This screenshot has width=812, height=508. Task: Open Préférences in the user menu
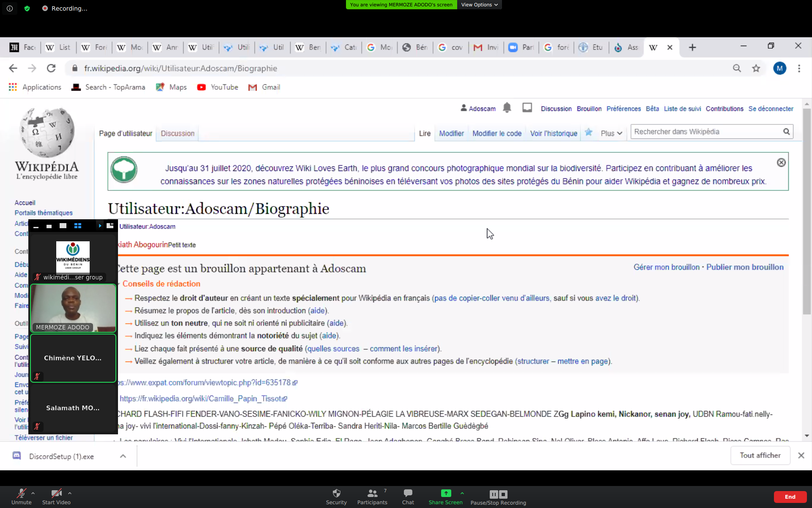tap(624, 109)
